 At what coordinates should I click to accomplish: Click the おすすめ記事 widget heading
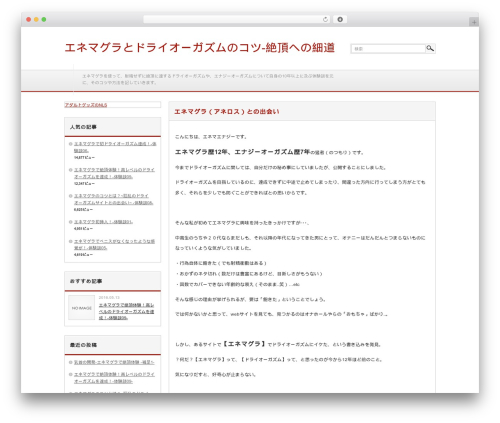86,281
